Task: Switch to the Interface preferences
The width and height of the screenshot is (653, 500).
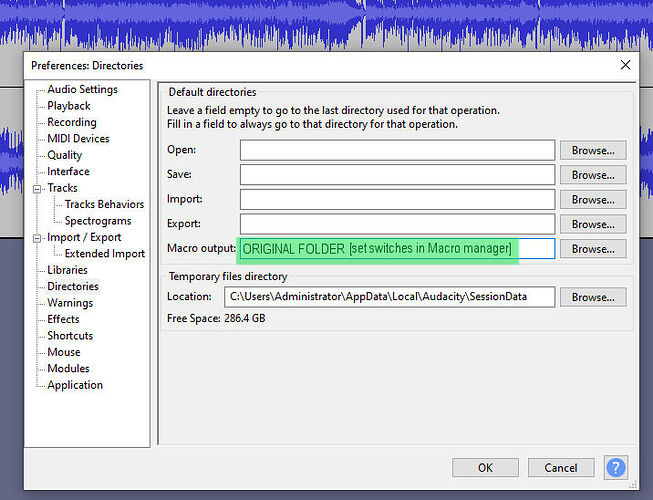Action: 68,172
